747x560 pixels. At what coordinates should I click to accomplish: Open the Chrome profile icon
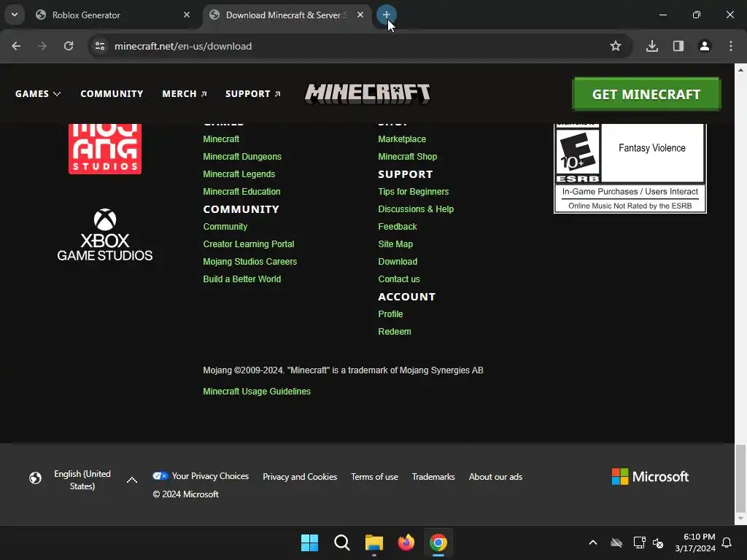[x=704, y=46]
